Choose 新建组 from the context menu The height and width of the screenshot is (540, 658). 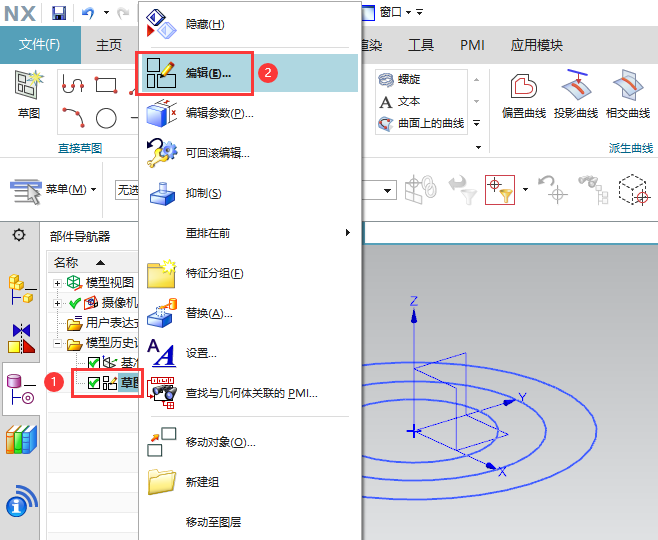[x=250, y=482]
